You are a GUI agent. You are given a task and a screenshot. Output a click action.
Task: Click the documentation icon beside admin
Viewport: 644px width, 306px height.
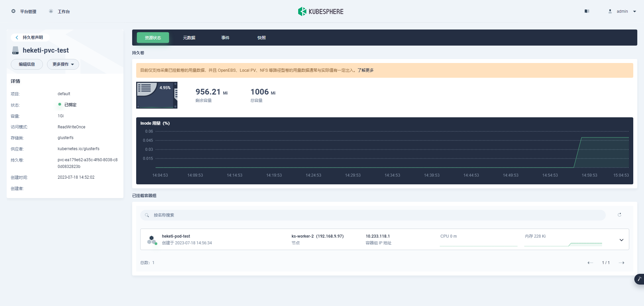(587, 11)
